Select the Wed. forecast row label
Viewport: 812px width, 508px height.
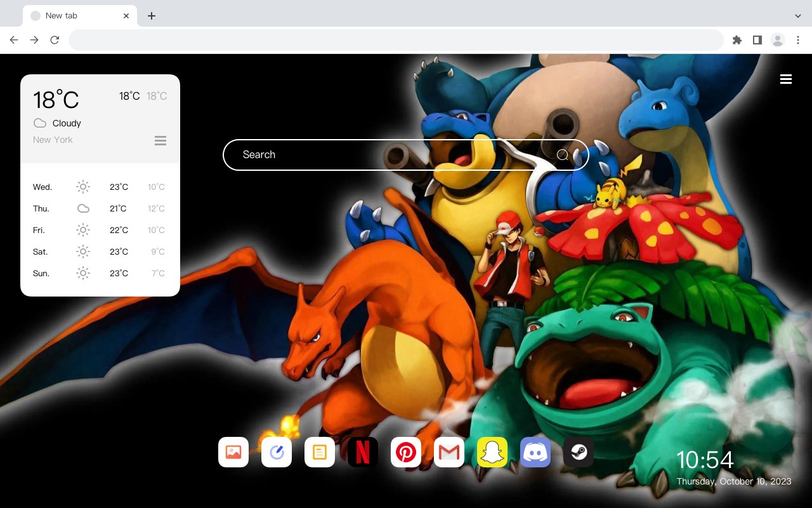pos(43,187)
